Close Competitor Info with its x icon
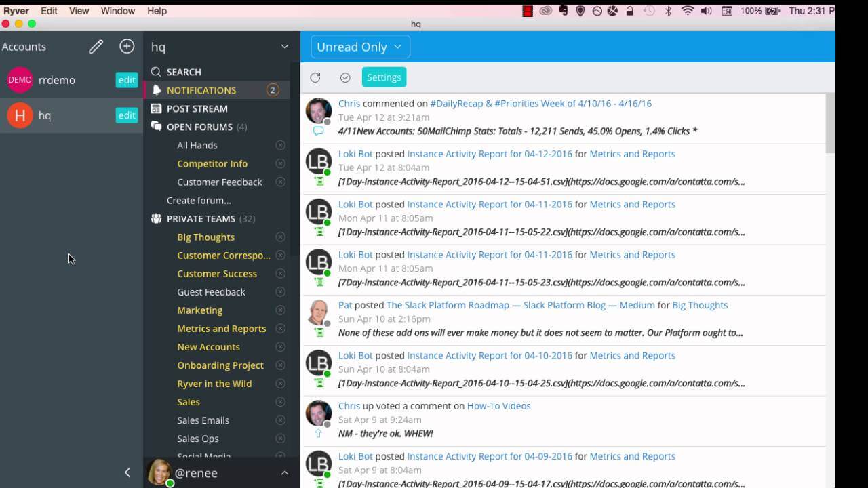Image resolution: width=868 pixels, height=488 pixels. pos(280,163)
